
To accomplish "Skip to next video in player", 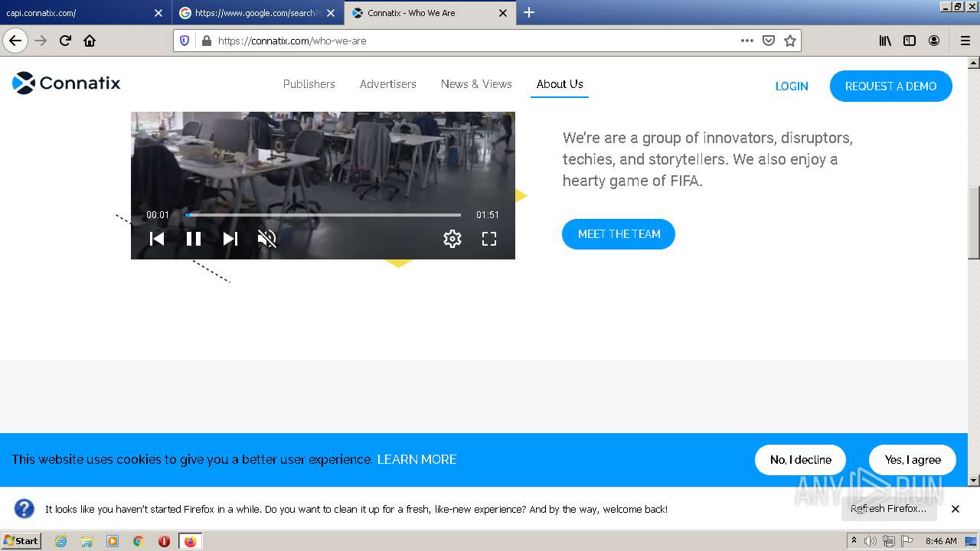I will pos(230,239).
